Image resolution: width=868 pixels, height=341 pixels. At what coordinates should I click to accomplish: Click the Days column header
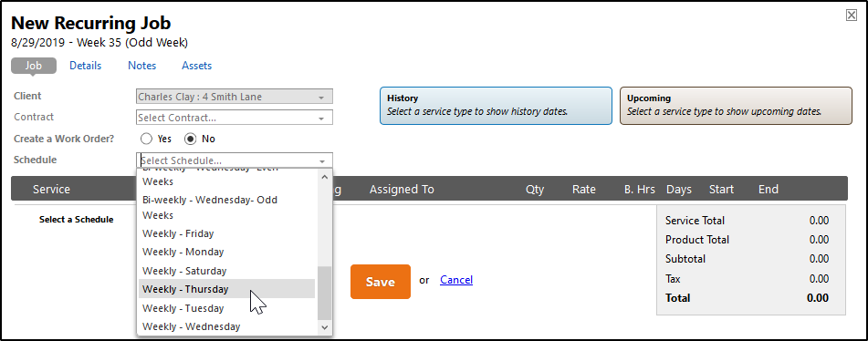(679, 189)
